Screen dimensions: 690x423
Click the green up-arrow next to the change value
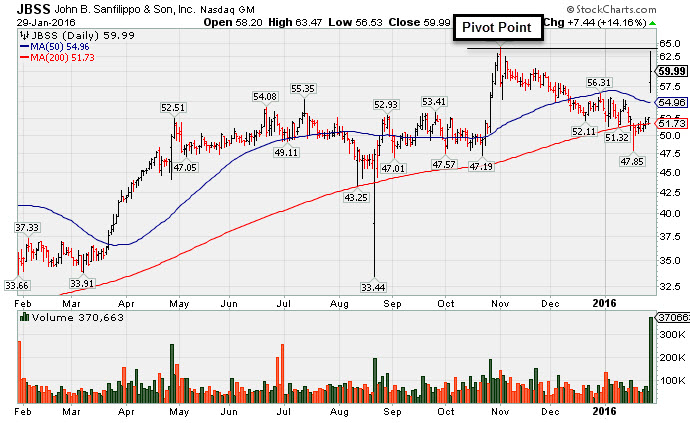pos(652,23)
